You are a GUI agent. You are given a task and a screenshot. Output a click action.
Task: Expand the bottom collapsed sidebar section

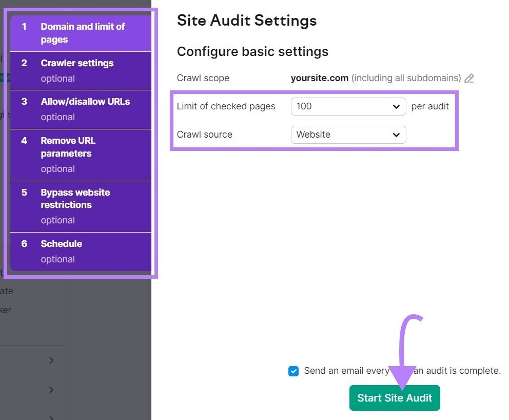50,417
